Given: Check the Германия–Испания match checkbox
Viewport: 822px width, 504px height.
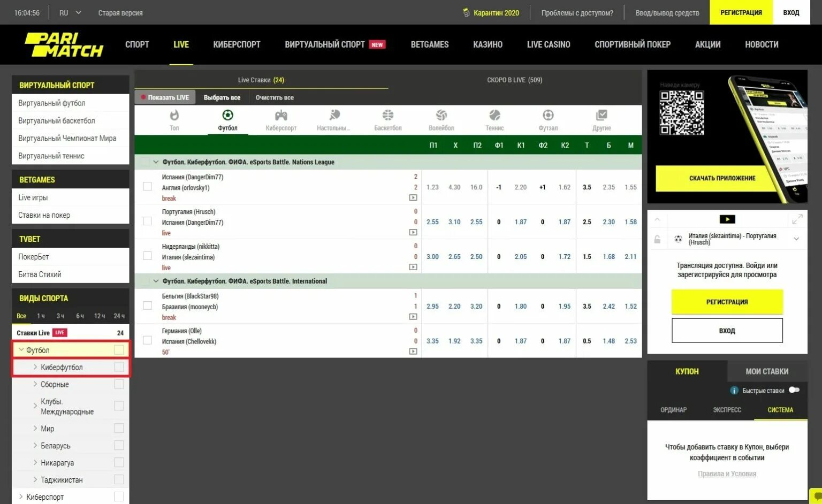Looking at the screenshot, I should click(147, 340).
